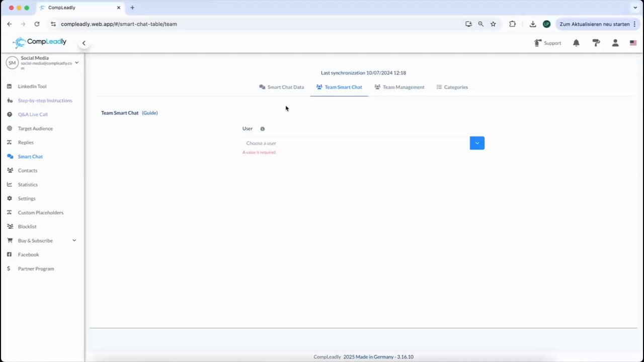Change language via the US flag icon
644x362 pixels.
(633, 43)
